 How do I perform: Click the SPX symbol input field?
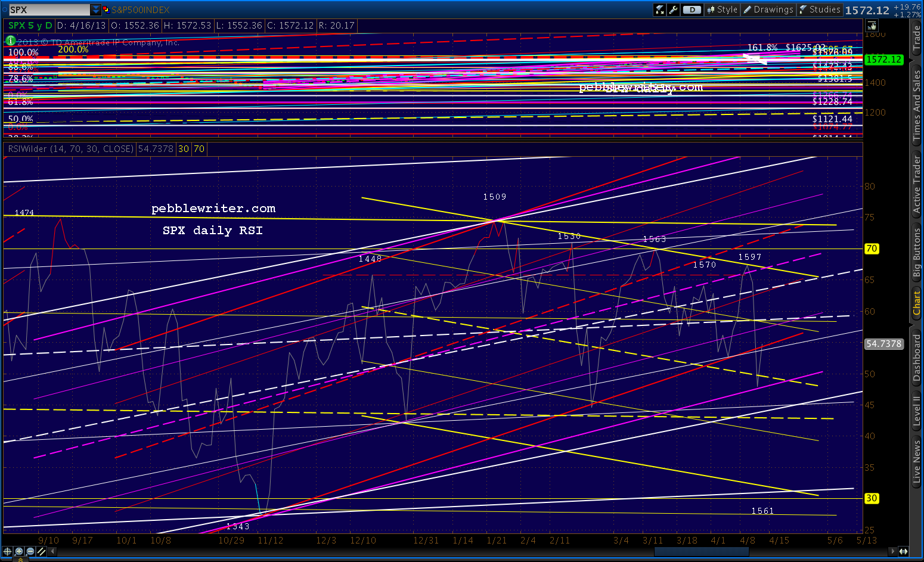pyautogui.click(x=49, y=10)
